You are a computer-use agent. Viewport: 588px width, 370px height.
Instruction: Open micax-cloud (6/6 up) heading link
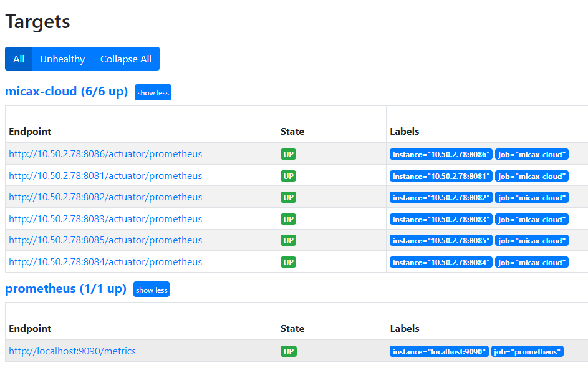67,92
